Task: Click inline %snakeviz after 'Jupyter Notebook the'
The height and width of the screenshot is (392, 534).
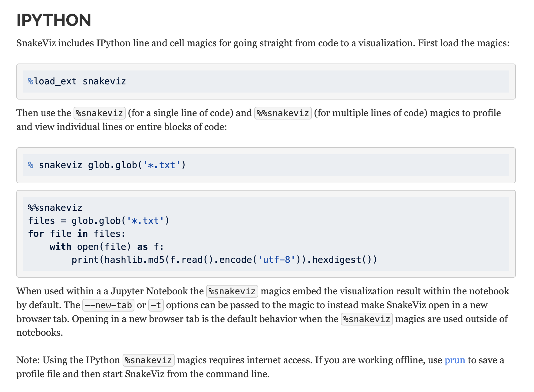Action: [232, 291]
